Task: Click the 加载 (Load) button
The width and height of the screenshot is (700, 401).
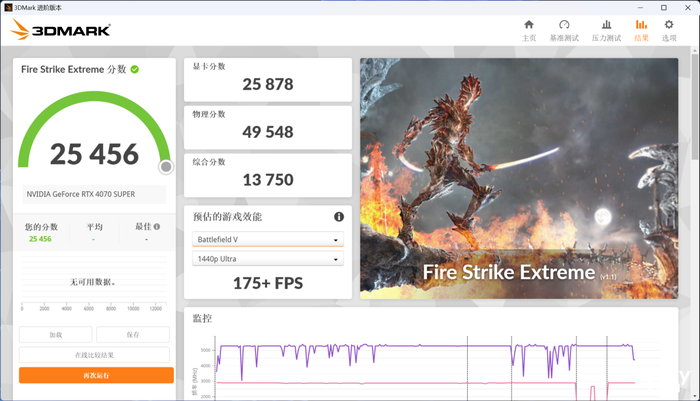Action: click(56, 334)
